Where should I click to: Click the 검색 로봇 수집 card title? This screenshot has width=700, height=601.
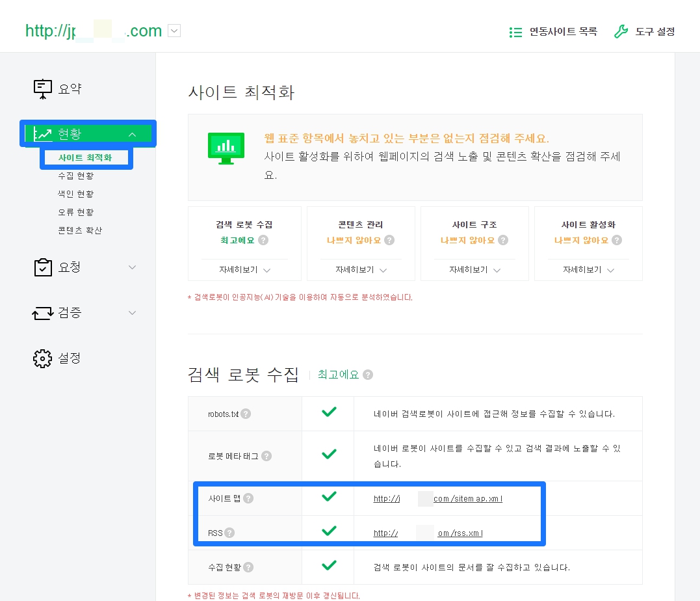(x=244, y=224)
